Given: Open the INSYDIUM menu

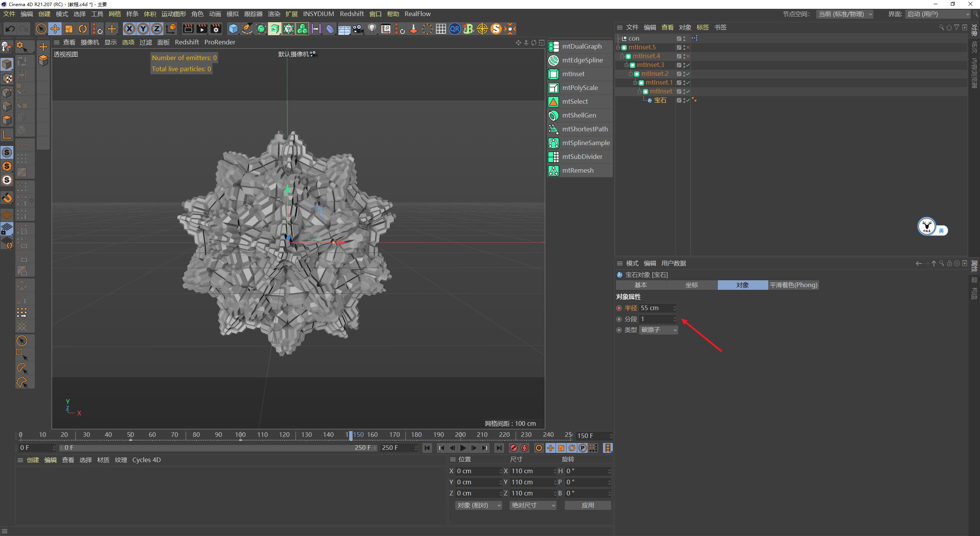Looking at the screenshot, I should coord(318,14).
